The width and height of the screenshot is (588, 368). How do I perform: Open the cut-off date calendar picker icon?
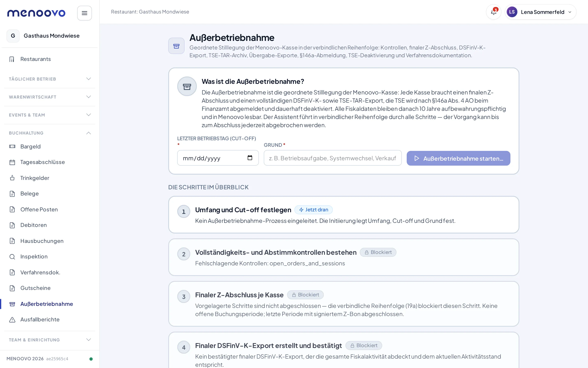click(250, 158)
